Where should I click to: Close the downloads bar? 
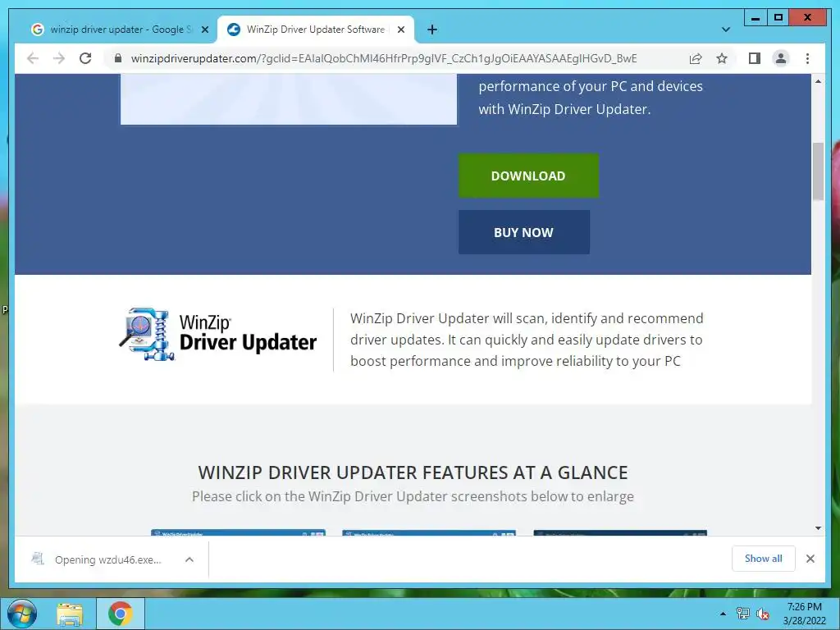pyautogui.click(x=810, y=559)
